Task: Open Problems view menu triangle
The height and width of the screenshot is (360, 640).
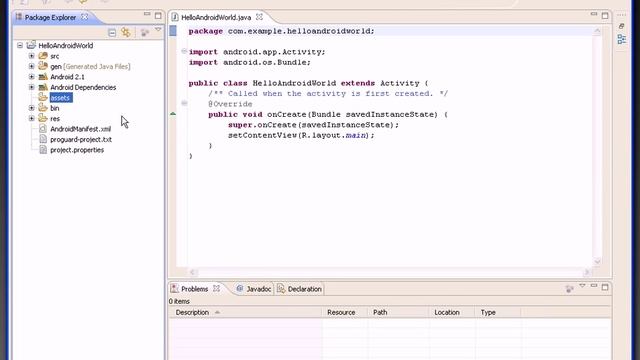Action: tap(582, 286)
